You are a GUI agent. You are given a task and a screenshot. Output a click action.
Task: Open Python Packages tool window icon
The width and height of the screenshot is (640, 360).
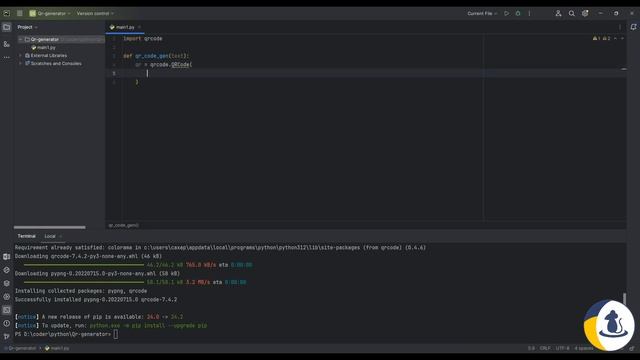coord(7,283)
